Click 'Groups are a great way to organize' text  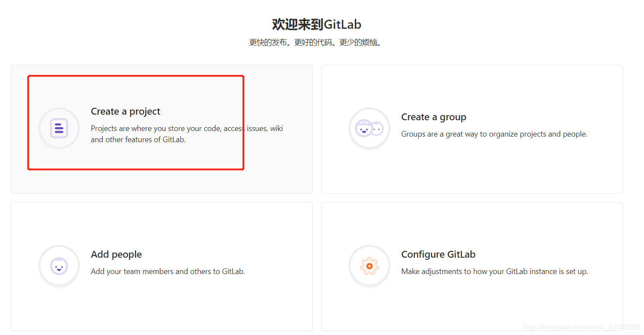tap(494, 134)
